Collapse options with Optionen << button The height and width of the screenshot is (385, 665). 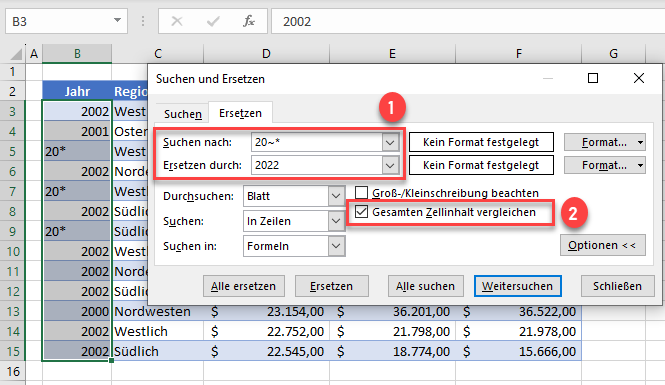pos(603,245)
